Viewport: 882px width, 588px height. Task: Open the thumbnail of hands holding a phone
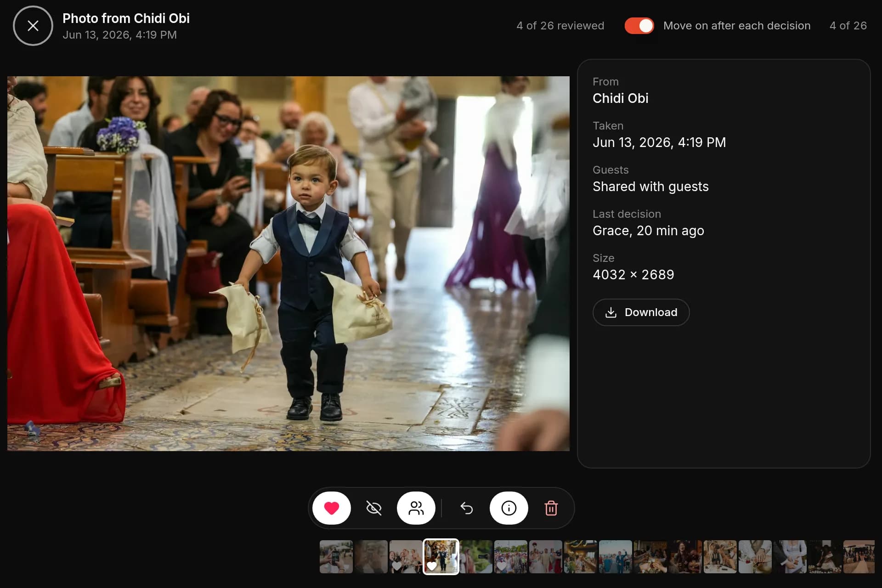336,557
